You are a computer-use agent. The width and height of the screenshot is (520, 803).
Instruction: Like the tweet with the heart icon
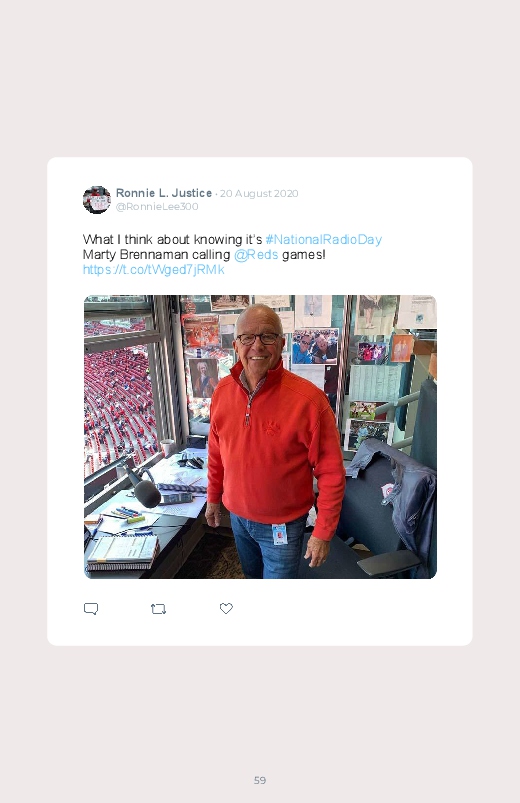click(226, 608)
